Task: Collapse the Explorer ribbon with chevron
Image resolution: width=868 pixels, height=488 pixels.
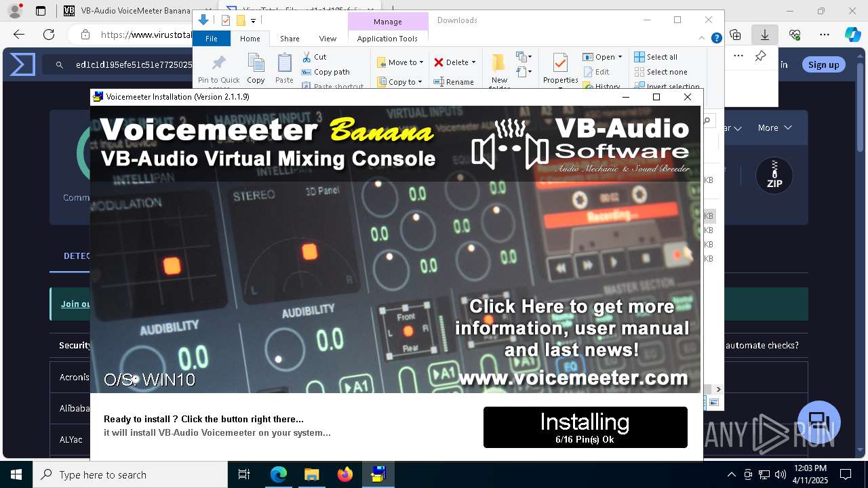Action: click(x=703, y=39)
